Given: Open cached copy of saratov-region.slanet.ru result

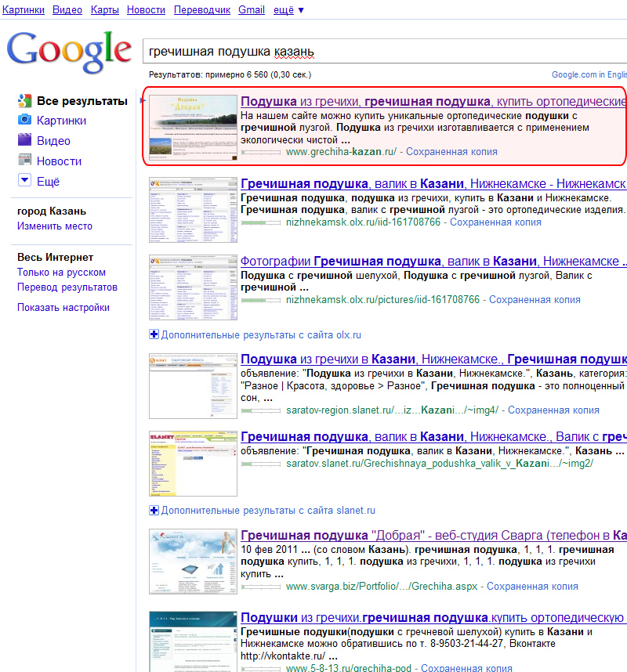Looking at the screenshot, I should (x=553, y=410).
